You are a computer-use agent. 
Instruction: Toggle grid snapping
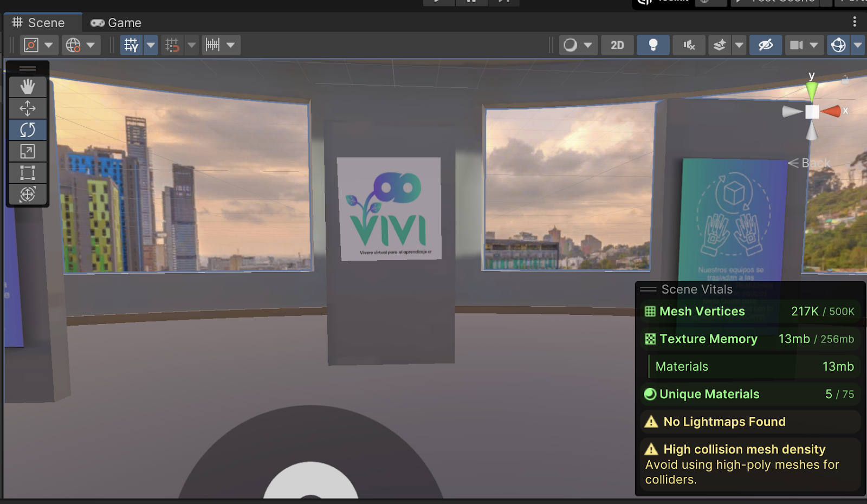pyautogui.click(x=172, y=45)
